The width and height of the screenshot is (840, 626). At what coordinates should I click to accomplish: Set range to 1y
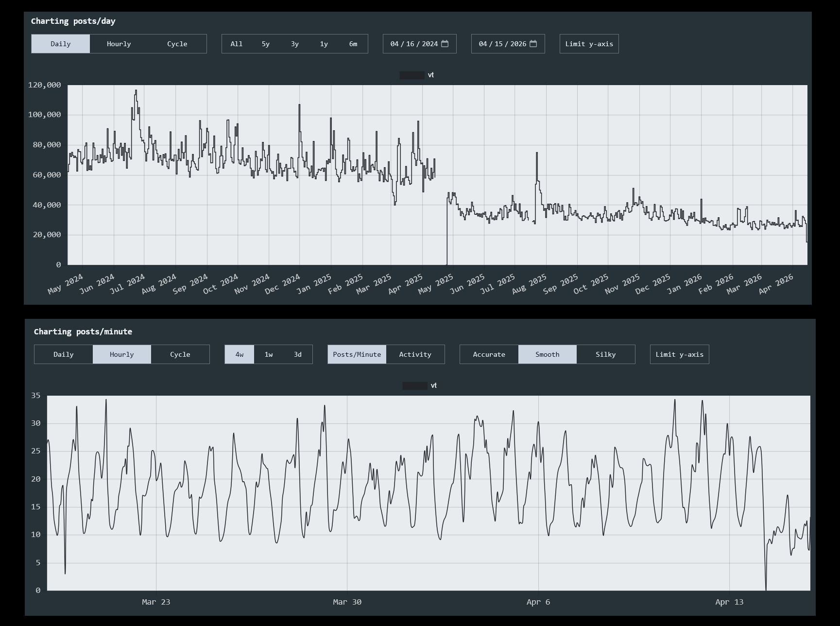point(324,44)
